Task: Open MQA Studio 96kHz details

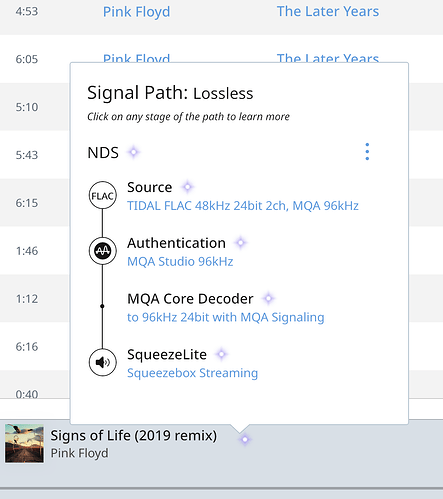Action: [180, 262]
